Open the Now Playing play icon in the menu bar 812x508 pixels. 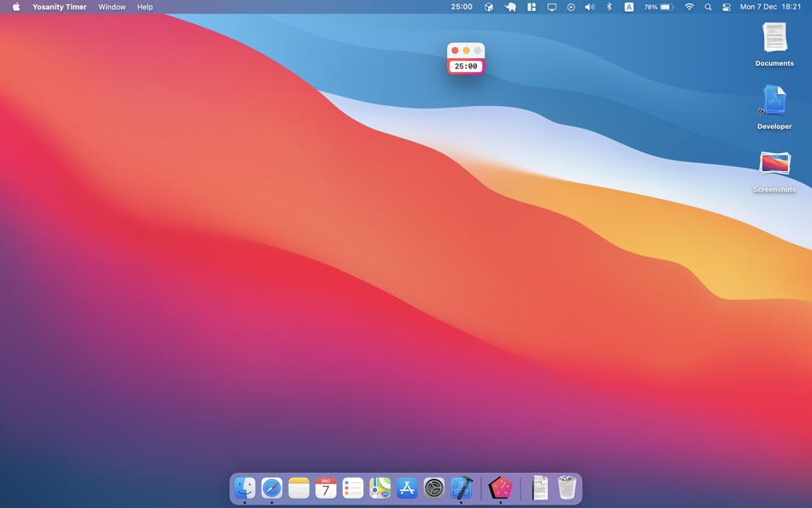[x=571, y=7]
